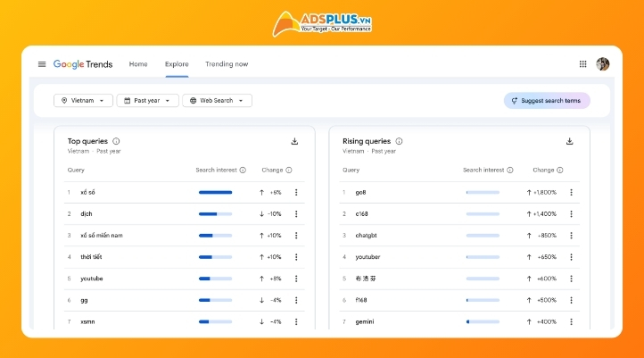Screen dimensions: 644x358
Task: Click the chatgbt rising query
Action: [x=366, y=236]
